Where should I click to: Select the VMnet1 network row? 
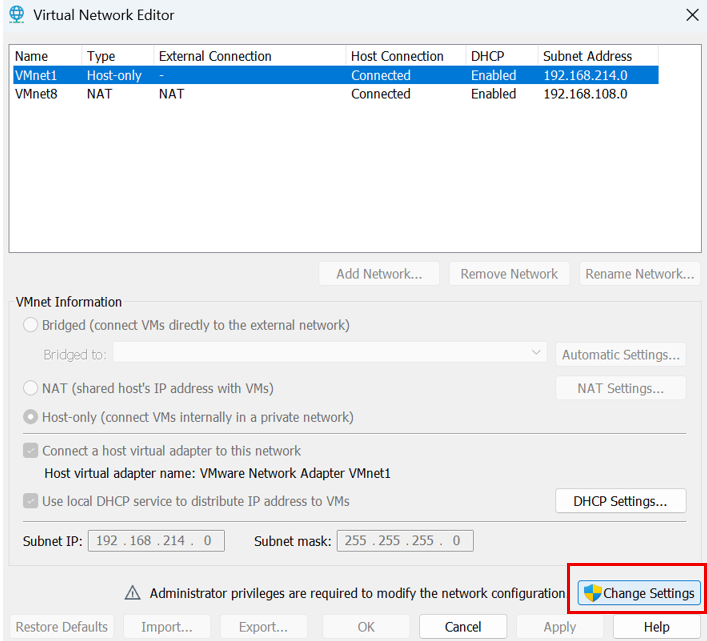pyautogui.click(x=335, y=75)
